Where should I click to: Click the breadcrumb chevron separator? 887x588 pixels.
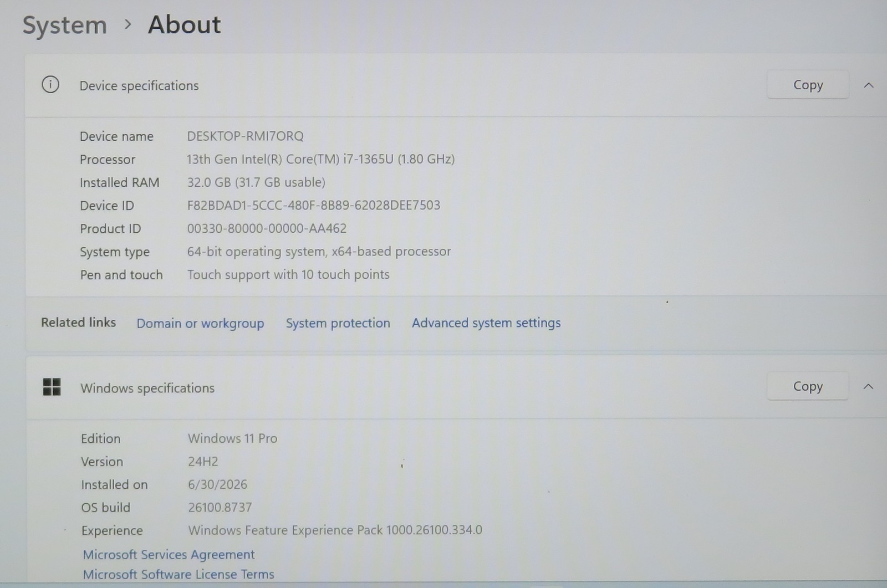[x=128, y=24]
